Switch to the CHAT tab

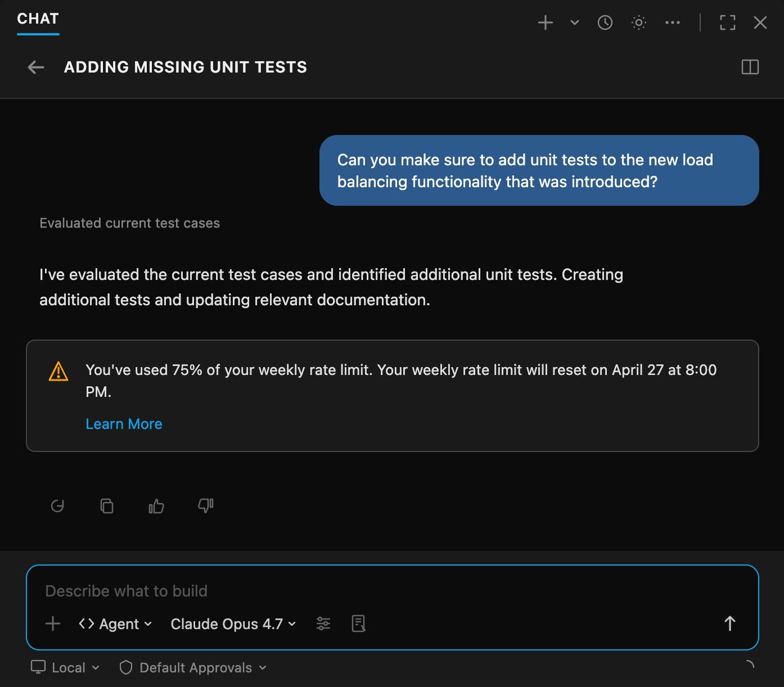coord(38,19)
